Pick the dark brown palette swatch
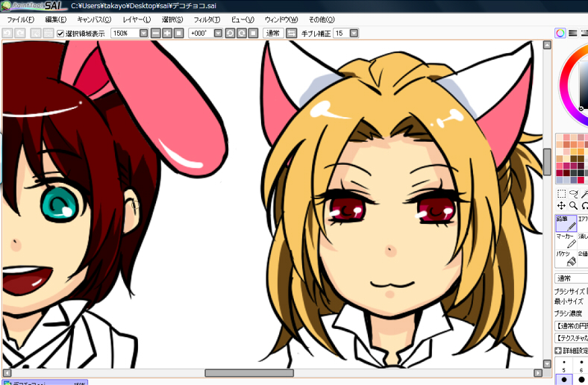 (x=574, y=158)
